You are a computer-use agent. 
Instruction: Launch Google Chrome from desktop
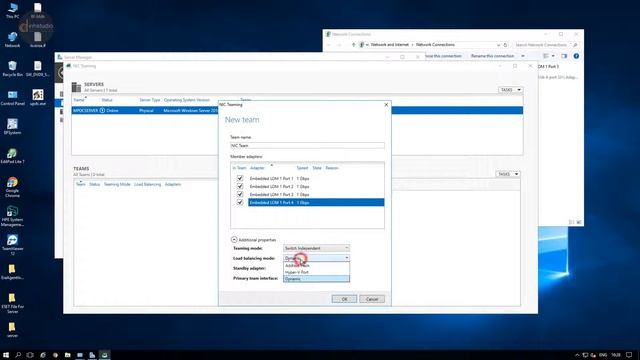coord(12,187)
